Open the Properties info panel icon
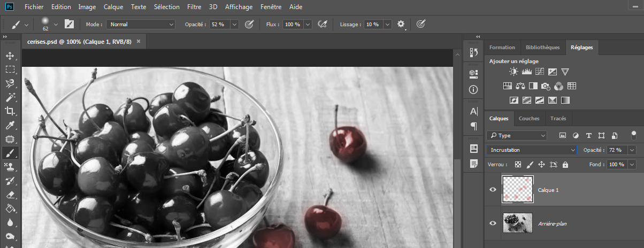This screenshot has width=644, height=248. (473, 89)
